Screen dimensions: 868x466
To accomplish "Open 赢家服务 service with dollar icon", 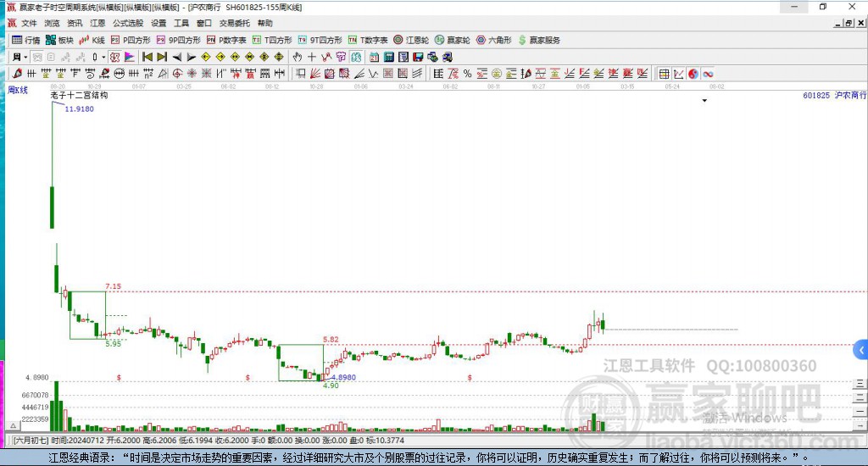I will point(539,40).
